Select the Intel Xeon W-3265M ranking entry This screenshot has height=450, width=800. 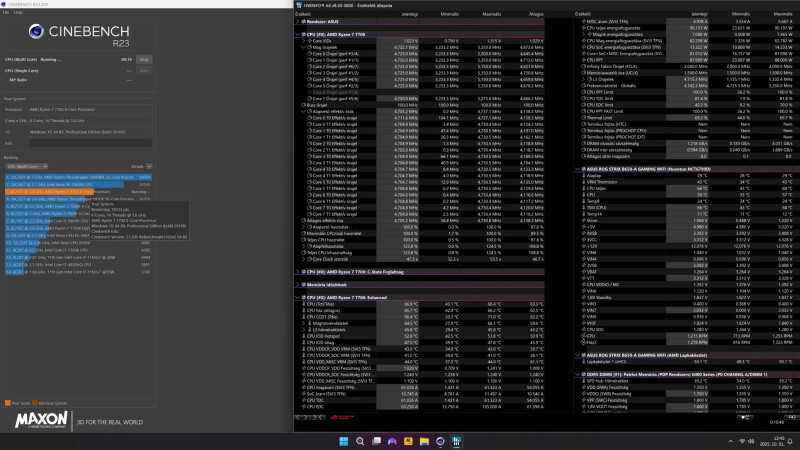coord(78,184)
